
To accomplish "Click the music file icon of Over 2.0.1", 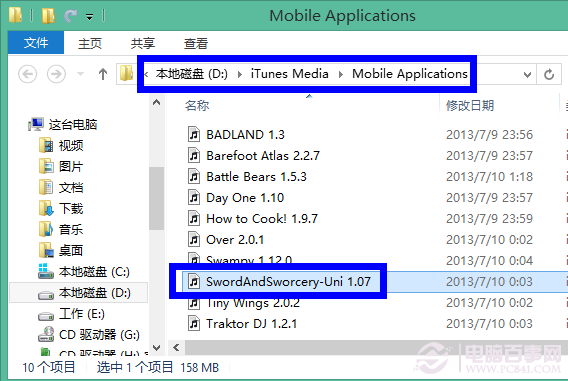I will click(194, 239).
